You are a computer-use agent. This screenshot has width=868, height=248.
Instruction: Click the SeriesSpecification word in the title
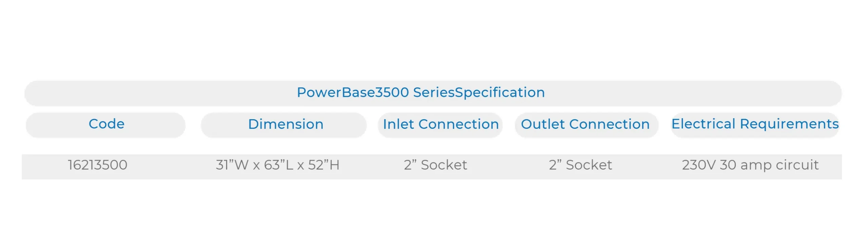pyautogui.click(x=479, y=93)
